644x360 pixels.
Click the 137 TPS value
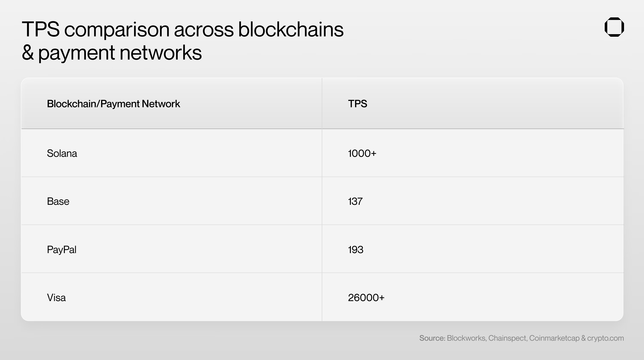tap(355, 201)
